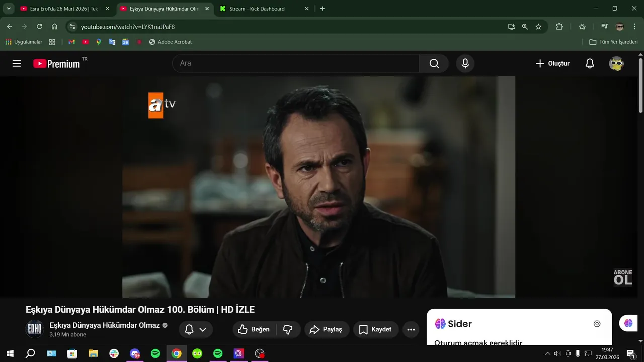Open the Chrome profile avatar

pos(619,27)
